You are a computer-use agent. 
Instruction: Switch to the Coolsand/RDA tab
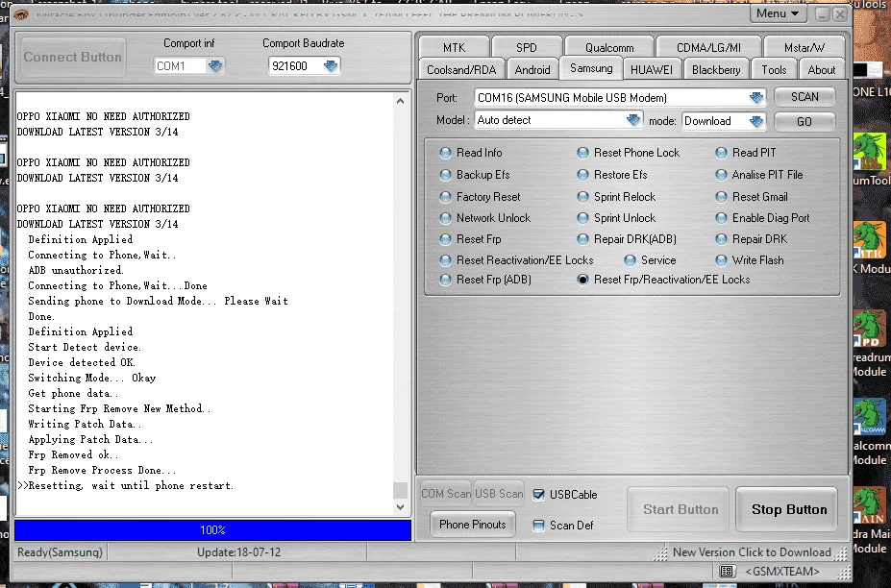pos(461,70)
